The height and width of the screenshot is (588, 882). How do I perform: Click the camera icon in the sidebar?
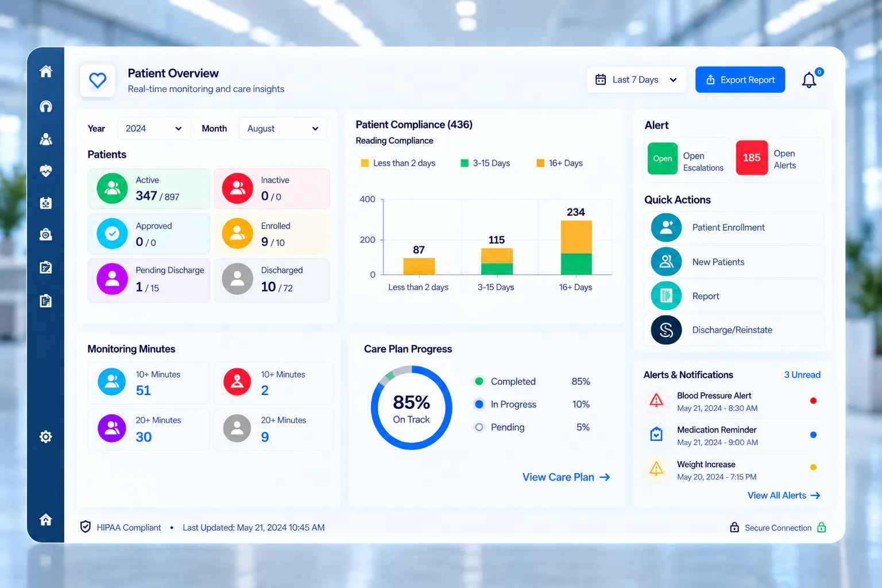coord(46,234)
